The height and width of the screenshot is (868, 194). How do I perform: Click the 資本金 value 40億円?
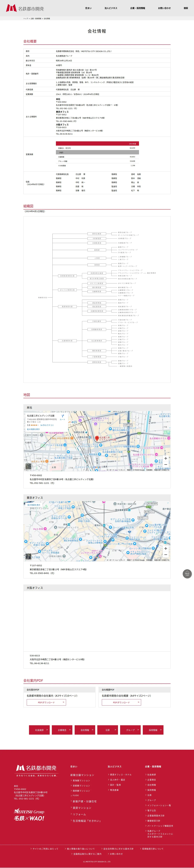(x=59, y=65)
